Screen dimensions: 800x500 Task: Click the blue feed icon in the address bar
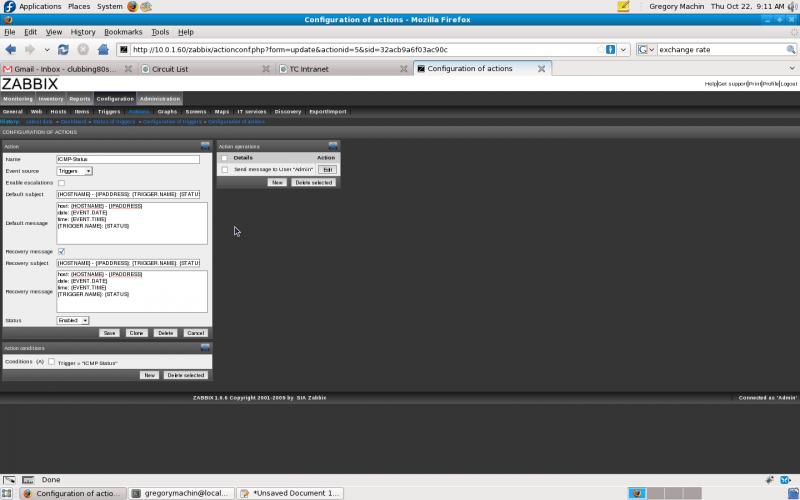coord(611,49)
